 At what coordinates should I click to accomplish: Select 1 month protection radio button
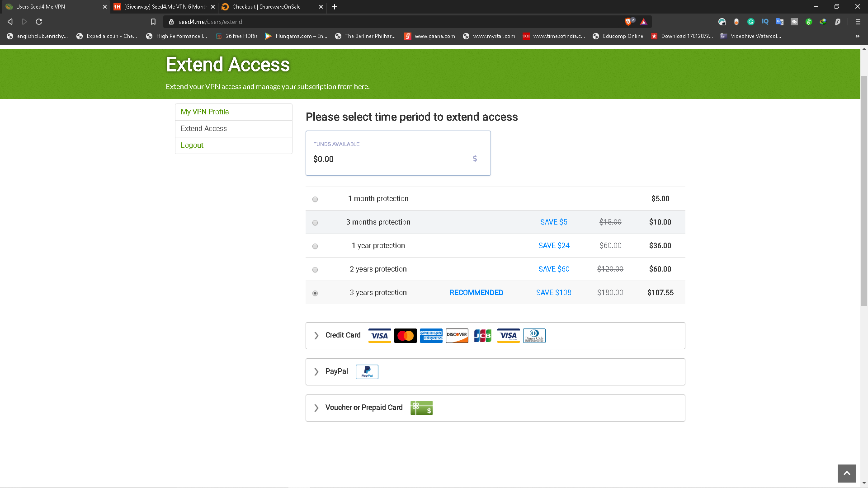[x=315, y=199]
